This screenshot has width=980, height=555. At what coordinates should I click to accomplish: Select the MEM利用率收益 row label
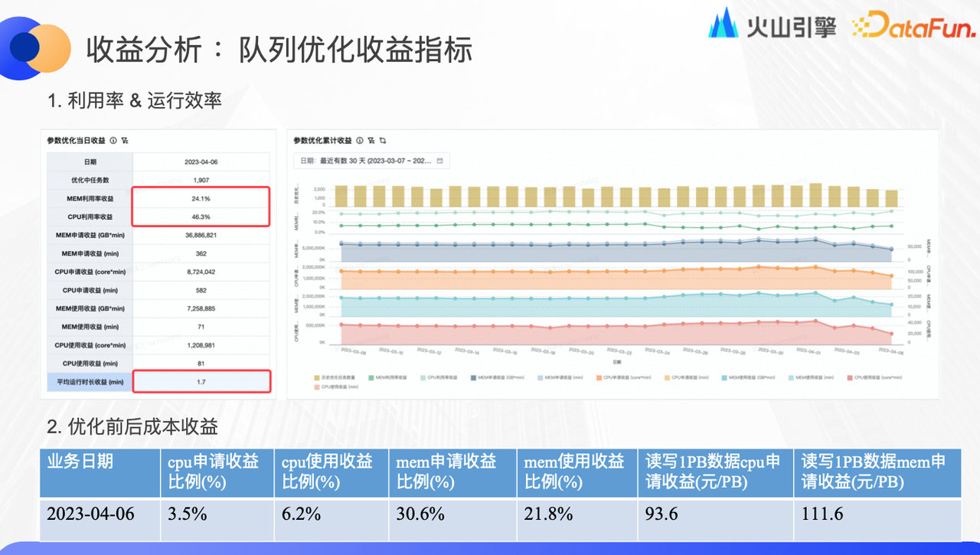tap(90, 198)
